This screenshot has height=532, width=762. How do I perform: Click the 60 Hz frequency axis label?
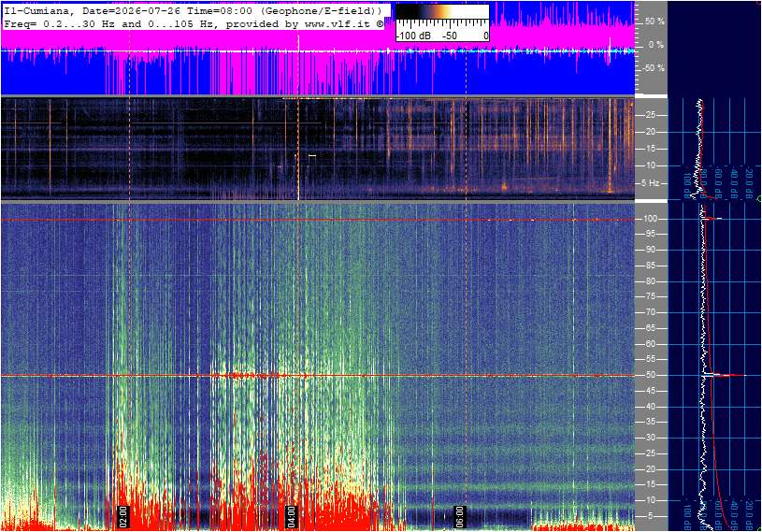[x=650, y=344]
